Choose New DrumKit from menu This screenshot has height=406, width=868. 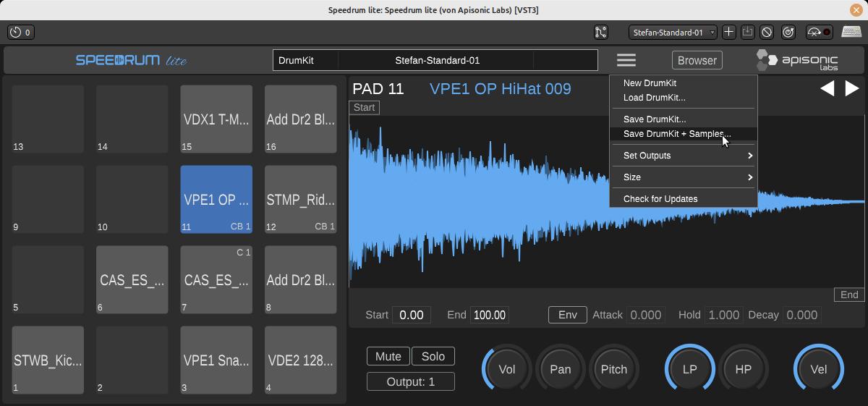coord(684,83)
